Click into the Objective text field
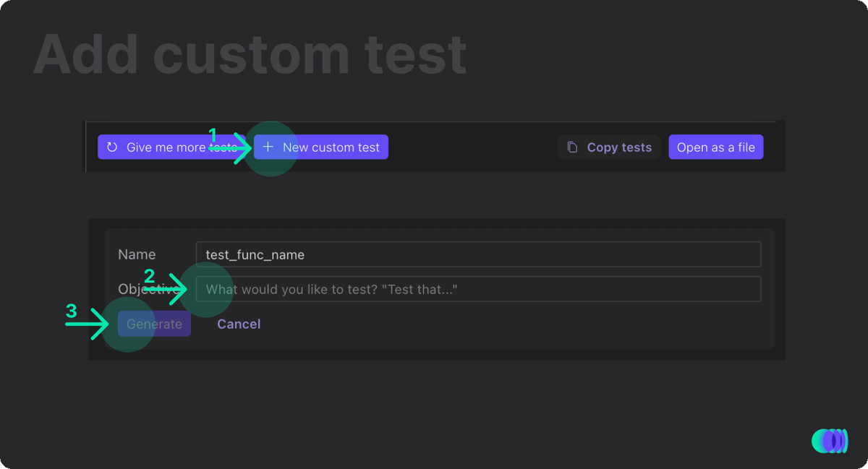868x469 pixels. coord(478,289)
